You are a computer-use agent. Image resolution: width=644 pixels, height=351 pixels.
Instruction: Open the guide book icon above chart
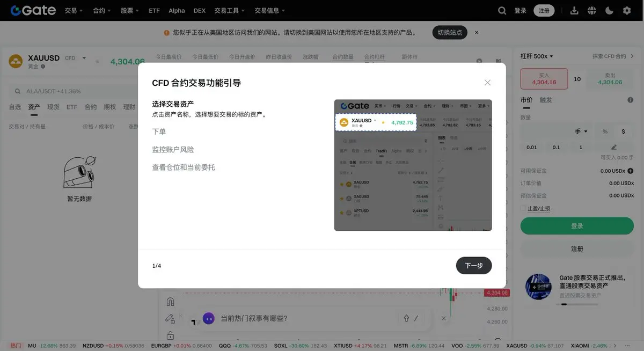point(499,61)
